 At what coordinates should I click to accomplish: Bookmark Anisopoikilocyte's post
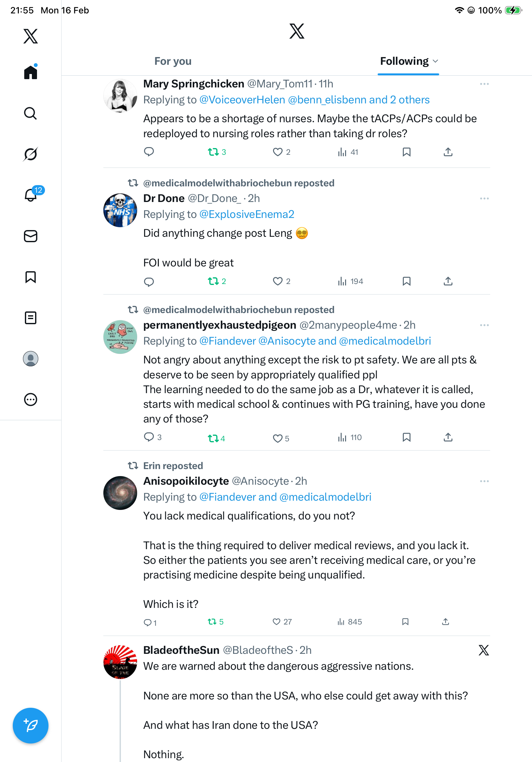[x=405, y=622]
